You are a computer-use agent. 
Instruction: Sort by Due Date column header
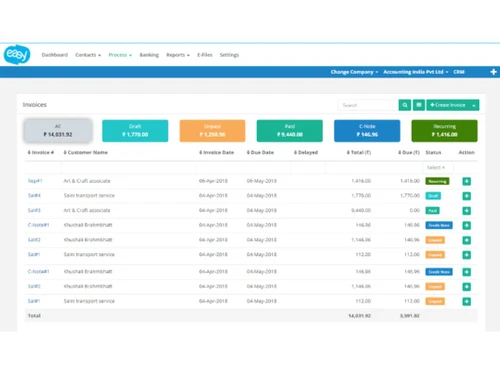tap(260, 152)
